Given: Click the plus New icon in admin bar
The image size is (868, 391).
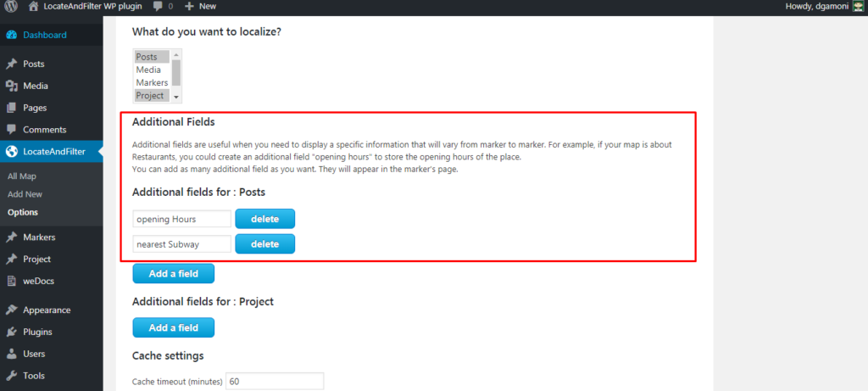Looking at the screenshot, I should tap(189, 7).
